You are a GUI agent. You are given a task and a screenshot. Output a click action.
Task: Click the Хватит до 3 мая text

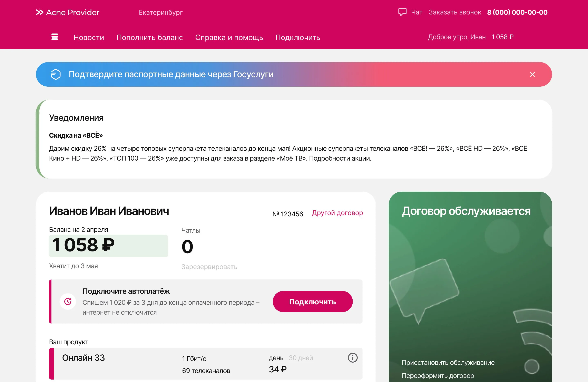pos(73,266)
